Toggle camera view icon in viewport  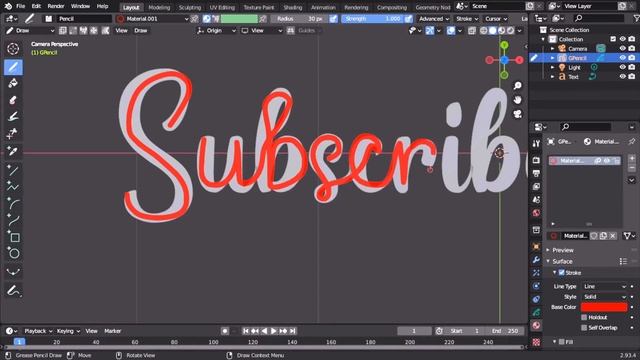(x=518, y=114)
